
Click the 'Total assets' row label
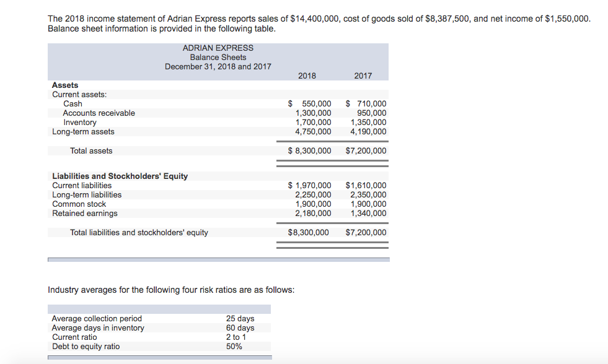91,150
